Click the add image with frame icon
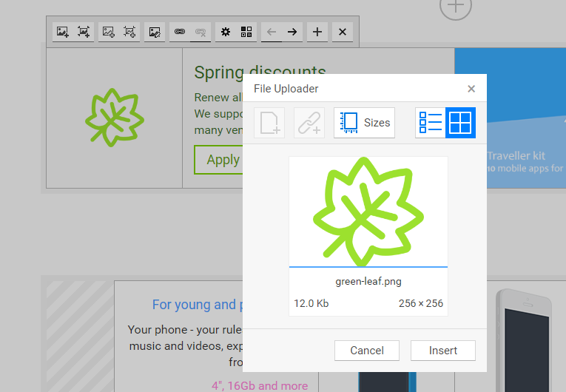Image resolution: width=566 pixels, height=392 pixels. pos(84,32)
